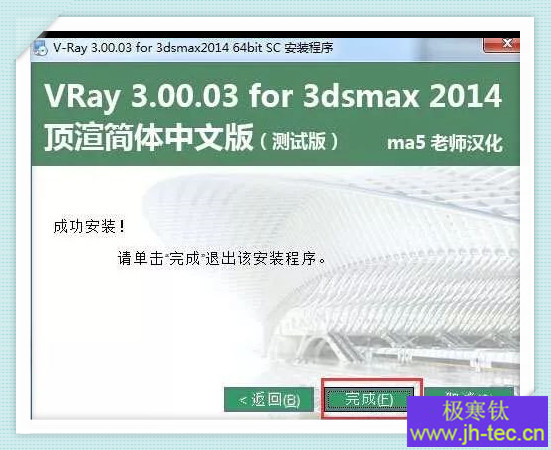Close the V-Ray installer window
The image size is (551, 450).
pos(501,45)
